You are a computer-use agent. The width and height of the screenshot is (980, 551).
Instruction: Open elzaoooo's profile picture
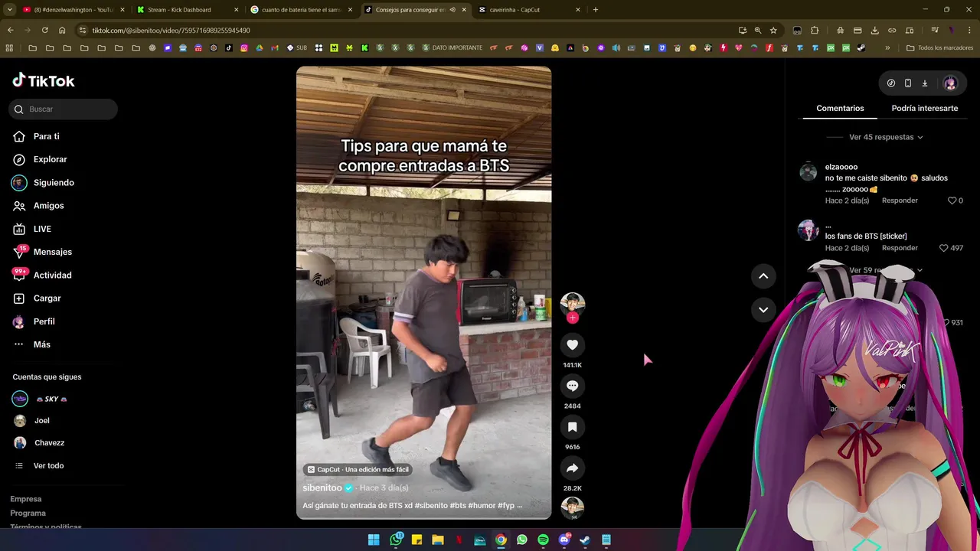tap(808, 171)
